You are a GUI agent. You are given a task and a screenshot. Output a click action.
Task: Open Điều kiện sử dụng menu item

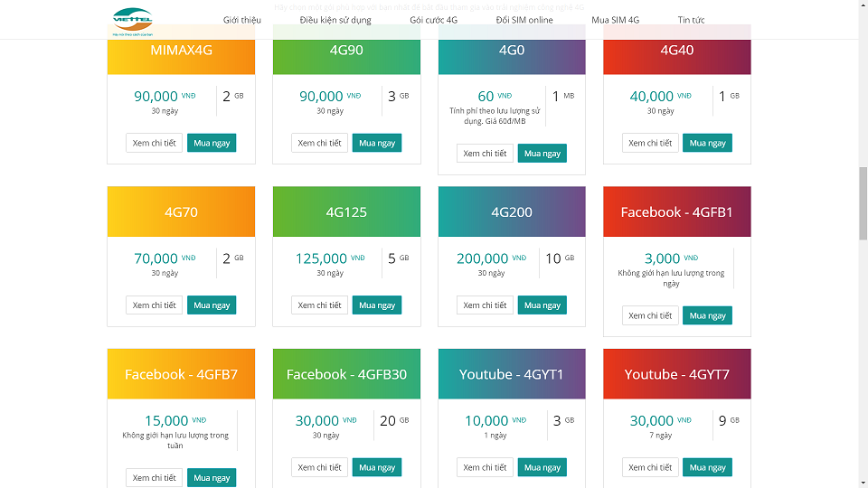[335, 20]
